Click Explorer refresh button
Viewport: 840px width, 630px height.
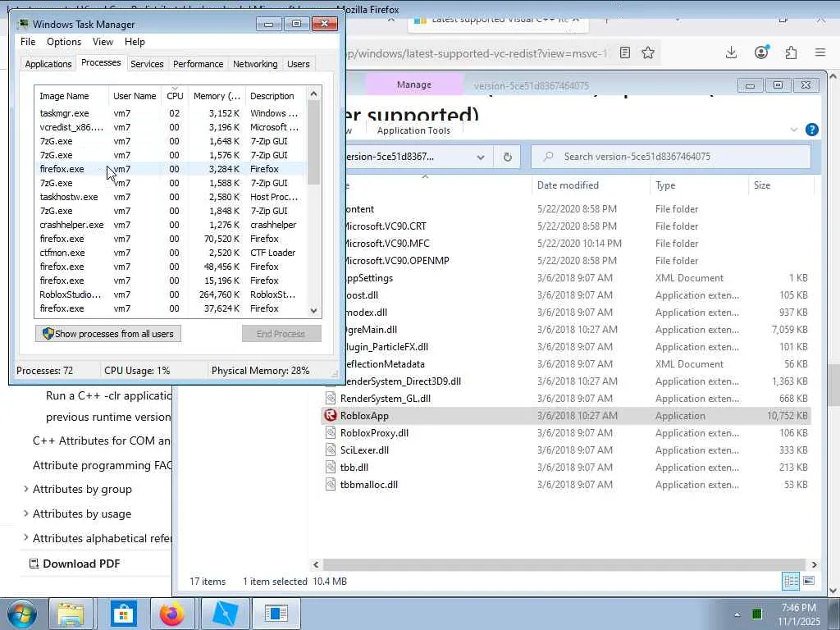[507, 157]
